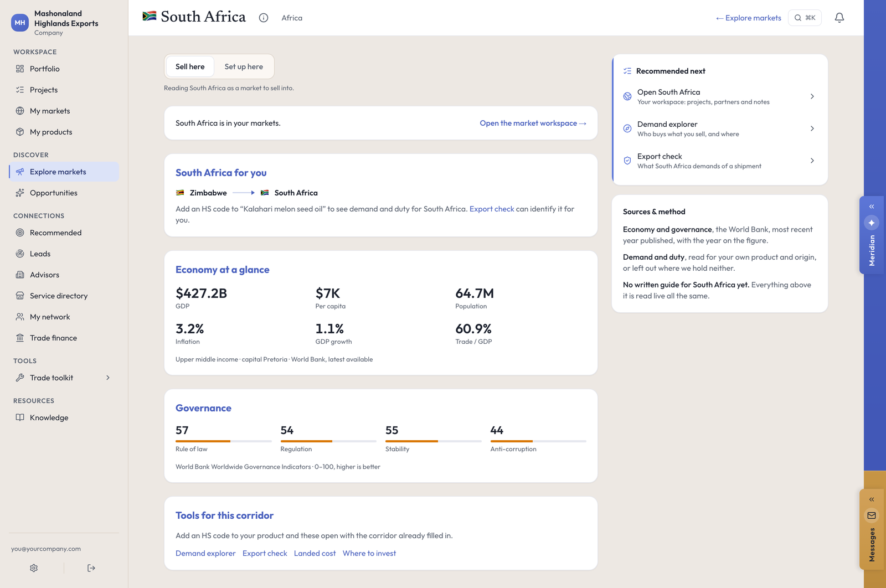
Task: Open My markets globe icon
Action: [20, 111]
